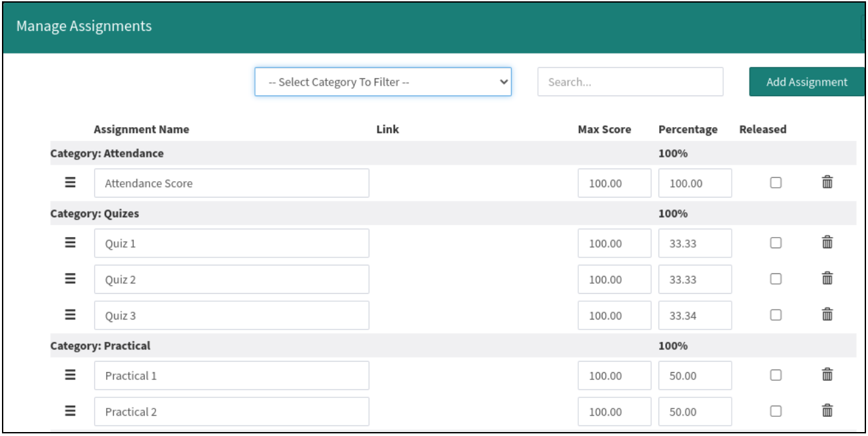
Task: Click Max Score field of Quiz 3
Action: tap(614, 315)
